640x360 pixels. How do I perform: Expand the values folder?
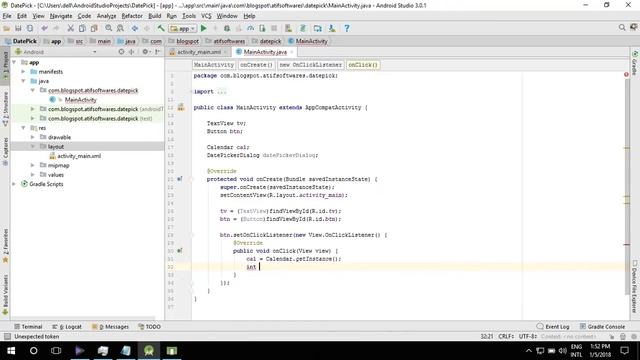tap(33, 175)
